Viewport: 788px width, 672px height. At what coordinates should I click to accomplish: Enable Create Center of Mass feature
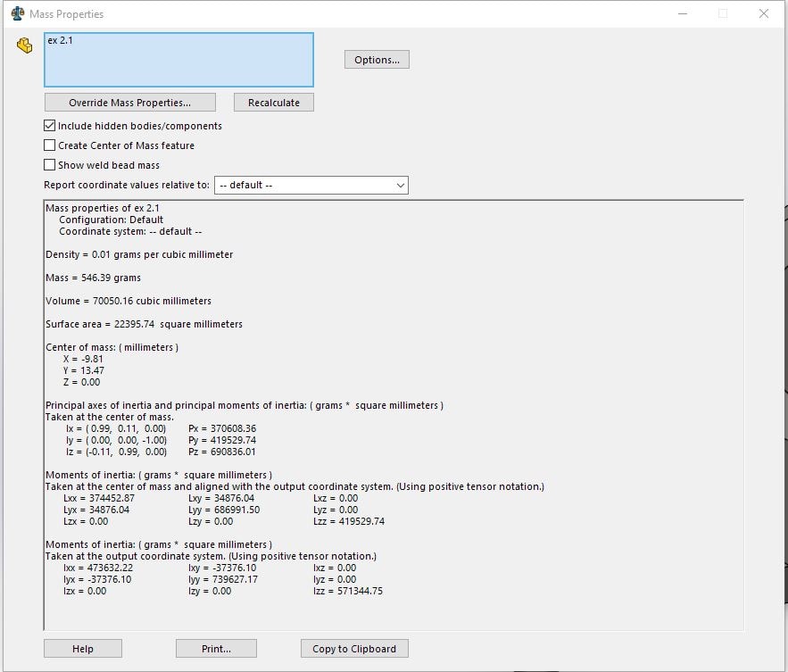[49, 145]
